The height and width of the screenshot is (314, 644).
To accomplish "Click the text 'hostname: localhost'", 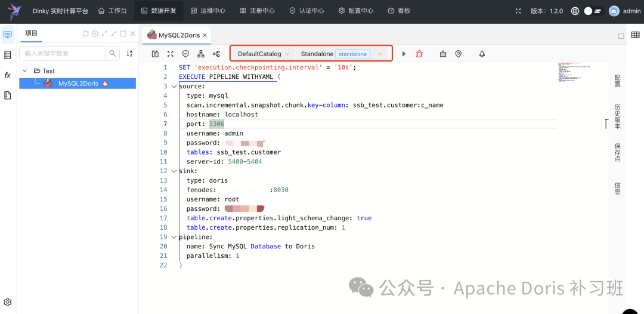I will tap(222, 114).
